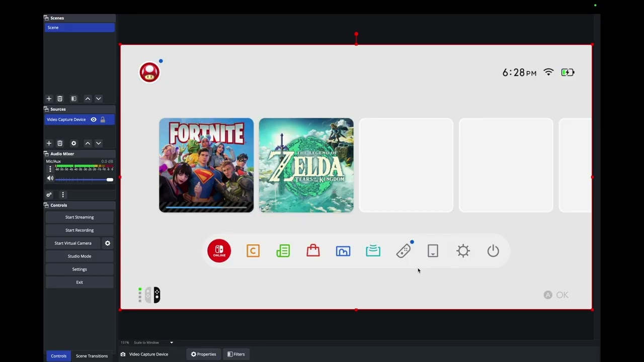The image size is (644, 362).
Task: Add a new scene with plus icon
Action: (x=49, y=99)
